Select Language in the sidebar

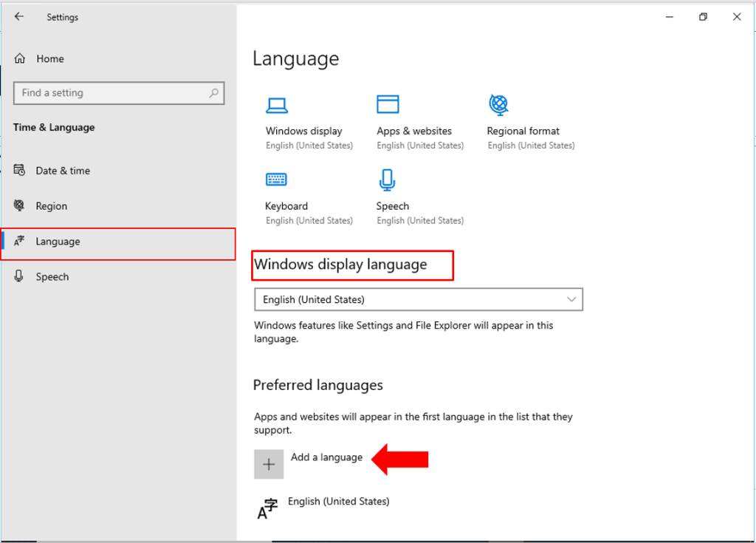point(58,242)
